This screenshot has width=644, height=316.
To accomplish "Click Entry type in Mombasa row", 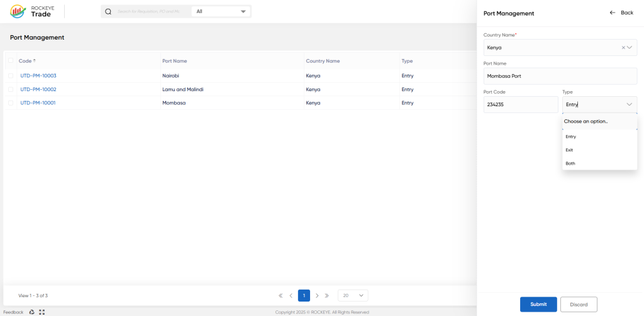I will (408, 102).
